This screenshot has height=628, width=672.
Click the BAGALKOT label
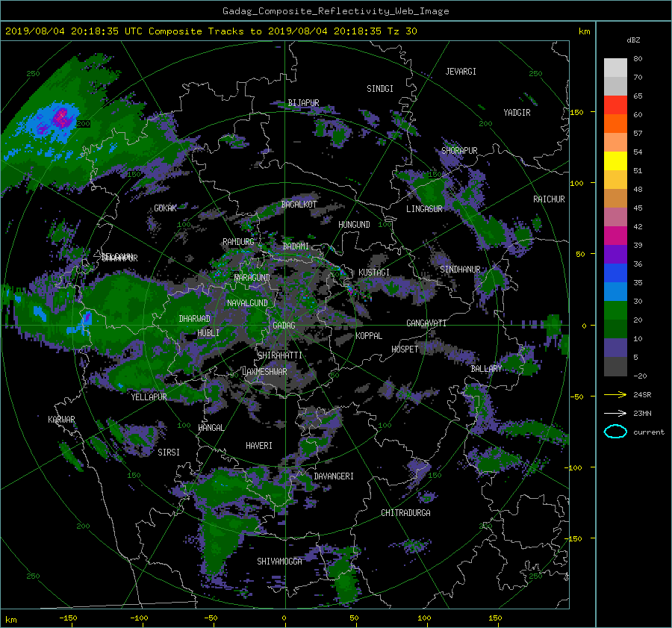pyautogui.click(x=299, y=205)
